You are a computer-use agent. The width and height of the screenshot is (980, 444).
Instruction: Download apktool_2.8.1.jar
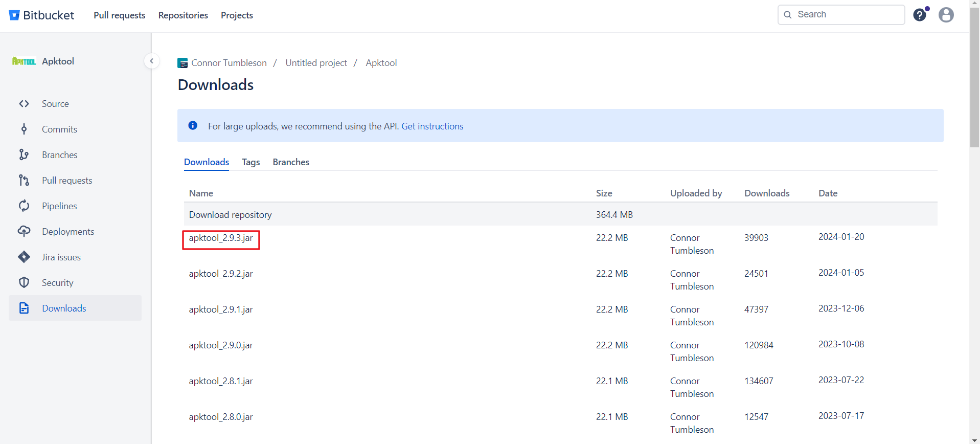click(x=221, y=381)
